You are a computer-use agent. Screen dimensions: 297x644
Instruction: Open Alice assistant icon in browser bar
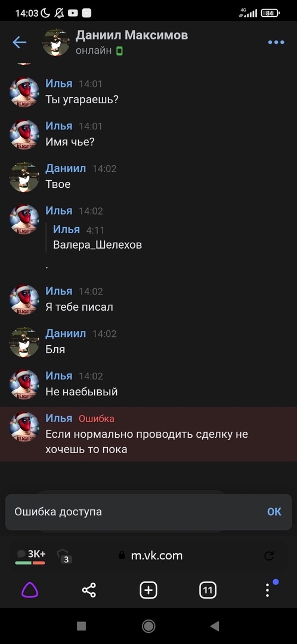30,590
